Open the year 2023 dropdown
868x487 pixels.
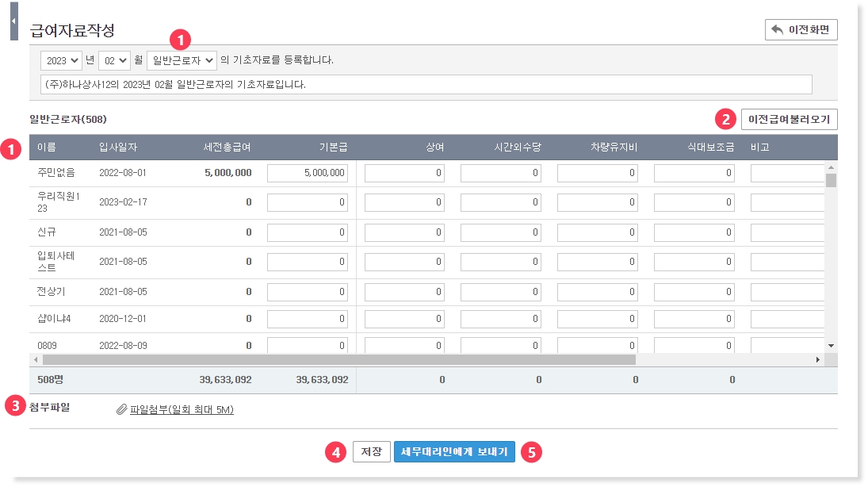63,59
